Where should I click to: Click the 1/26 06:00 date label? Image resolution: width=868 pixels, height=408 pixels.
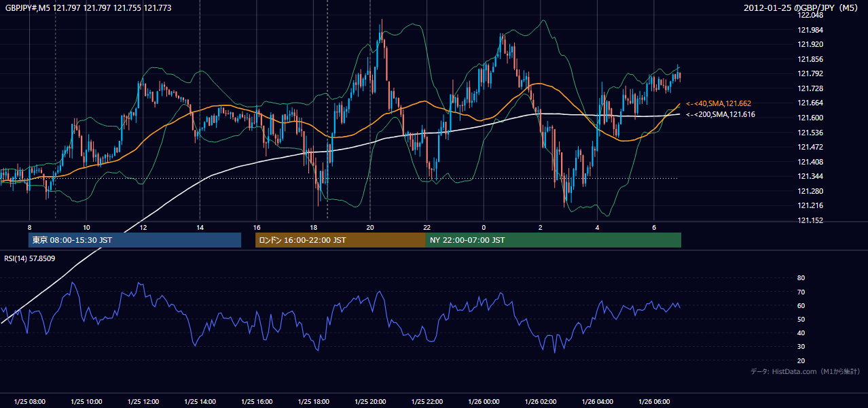pos(654,402)
